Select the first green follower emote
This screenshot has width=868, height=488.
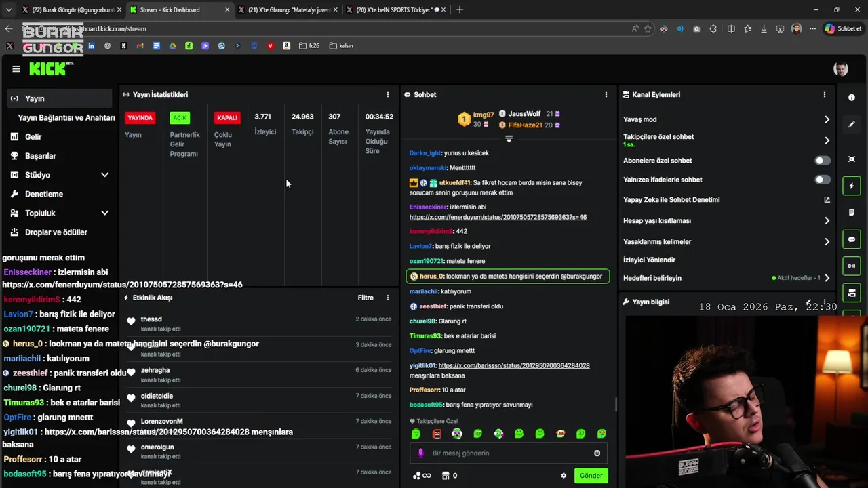416,434
